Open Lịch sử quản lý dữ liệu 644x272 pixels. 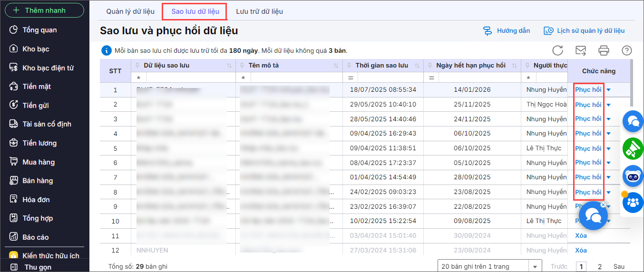point(584,31)
